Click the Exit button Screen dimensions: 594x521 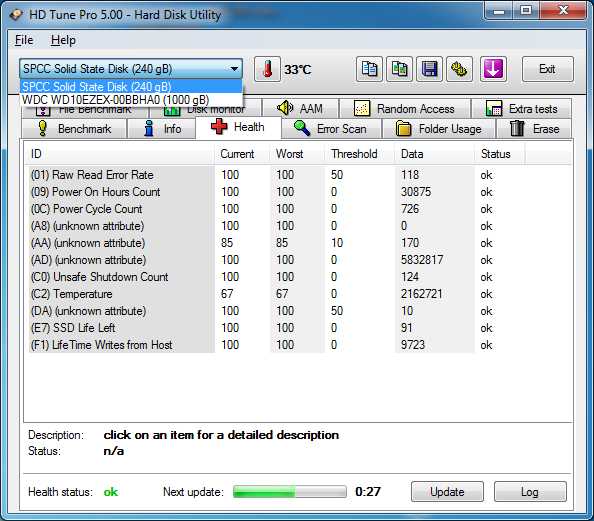[547, 69]
